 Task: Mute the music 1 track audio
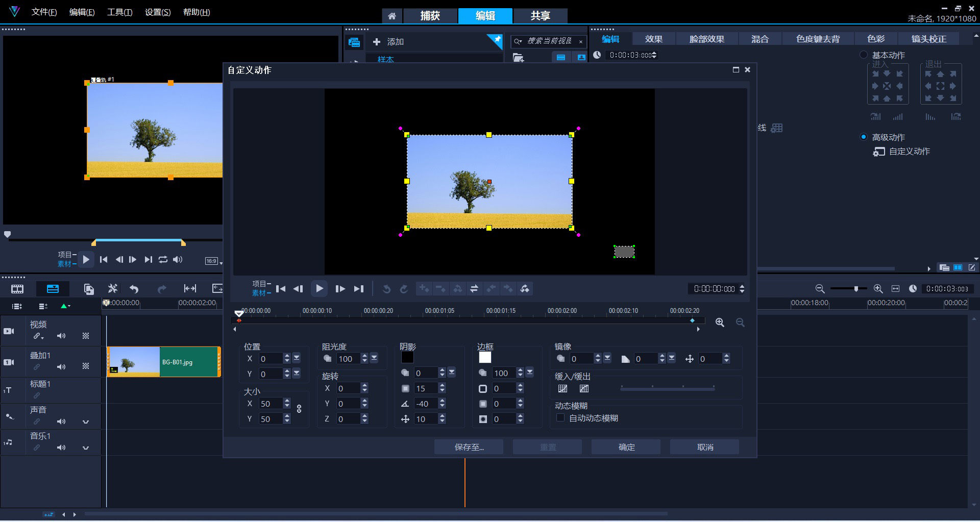(x=61, y=448)
